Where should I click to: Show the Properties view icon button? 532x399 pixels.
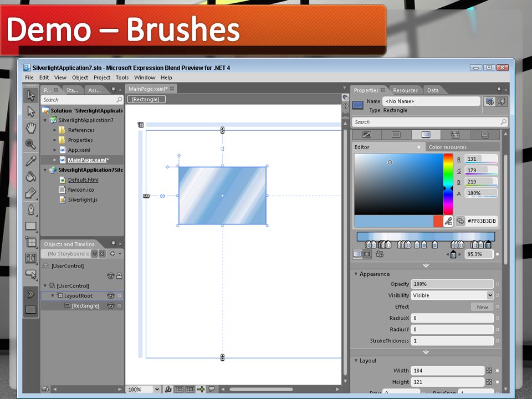[x=489, y=101]
